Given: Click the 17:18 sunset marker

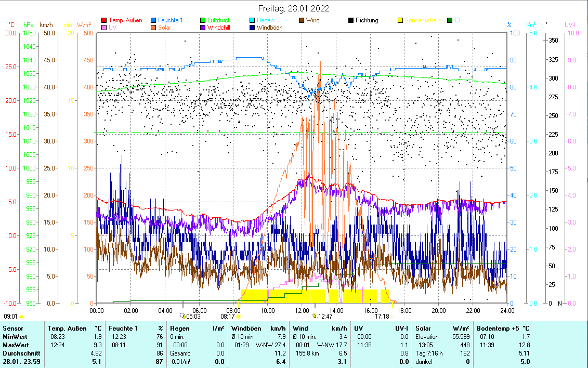Looking at the screenshot, I should click(x=383, y=316).
